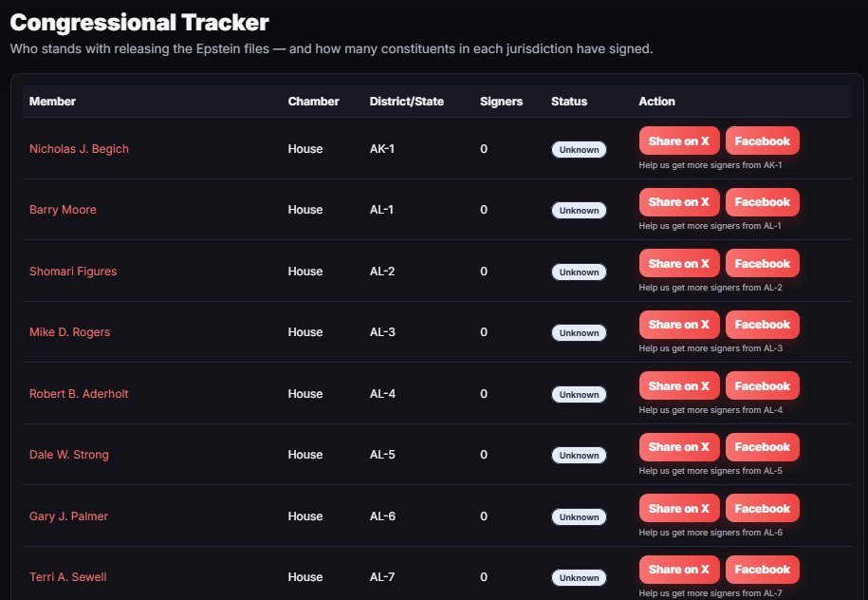Click 'Help us get more signers from AL-2'
The image size is (868, 600).
click(x=711, y=288)
